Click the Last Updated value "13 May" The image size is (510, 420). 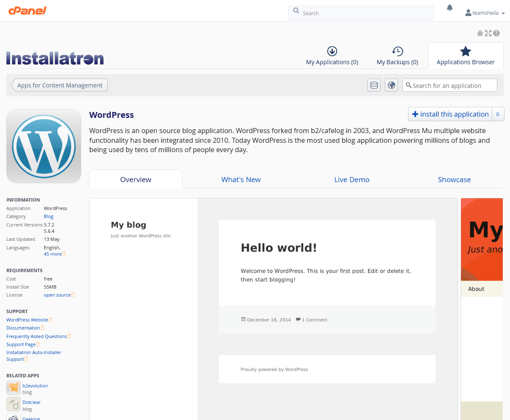pos(52,239)
